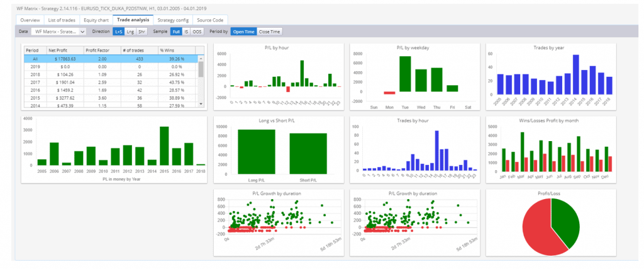Click the red slice of Profit/Loss pie
Viewport: 644px width, 269px height.
(538, 231)
